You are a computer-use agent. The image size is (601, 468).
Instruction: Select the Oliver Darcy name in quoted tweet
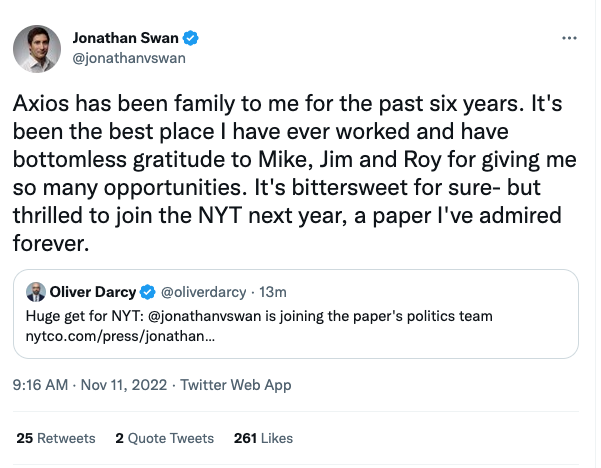tap(93, 292)
